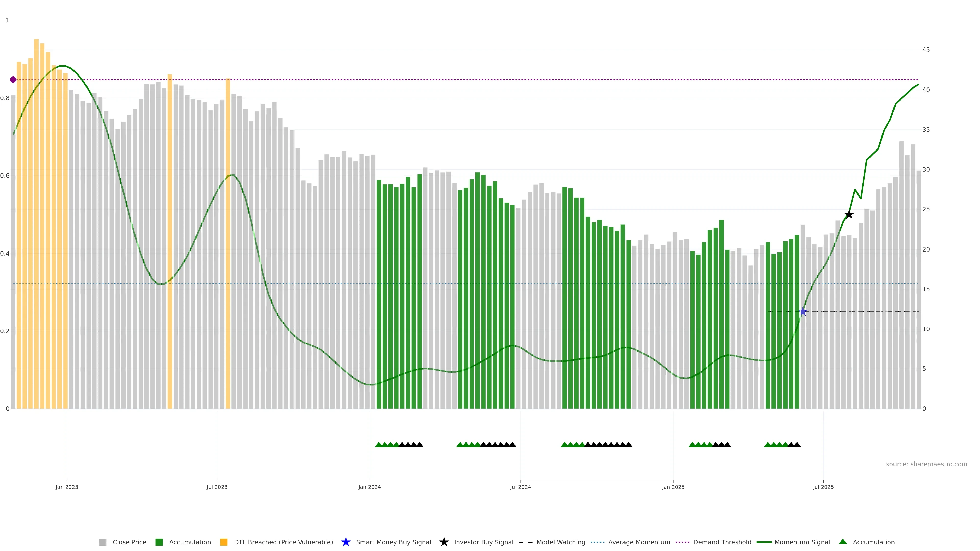This screenshot has height=551, width=980.
Task: Click the orange DTL Breached legend square
Action: (x=224, y=542)
